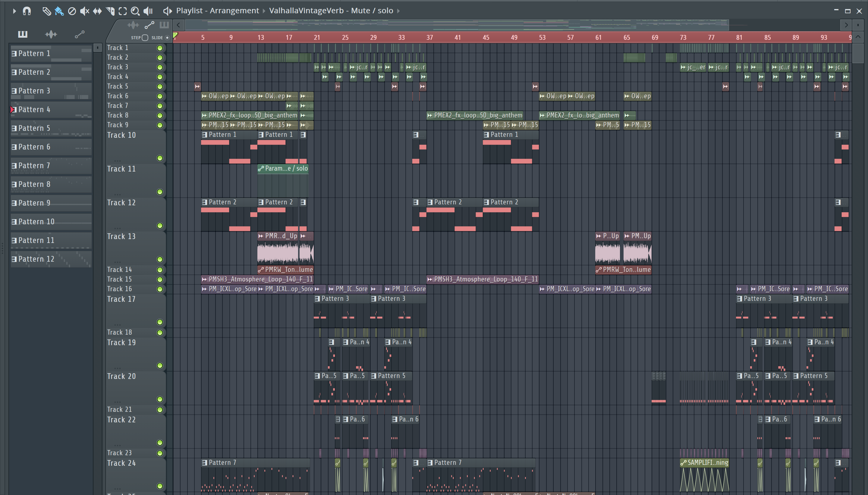Image resolution: width=868 pixels, height=495 pixels.
Task: Click the Pattern 12 grid icon in picker
Action: point(14,259)
